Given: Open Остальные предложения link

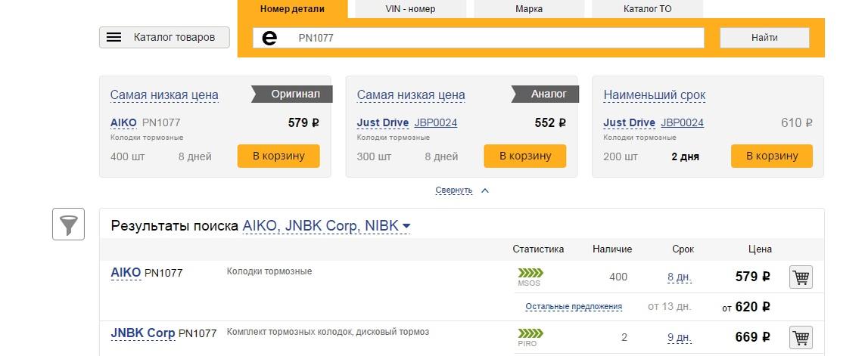Looking at the screenshot, I should coord(574,306).
